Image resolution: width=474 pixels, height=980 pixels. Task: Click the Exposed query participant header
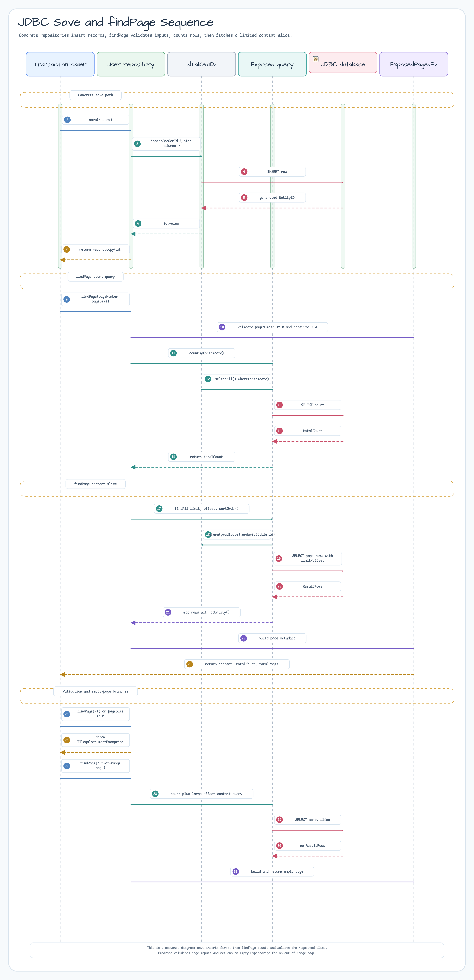click(x=272, y=64)
